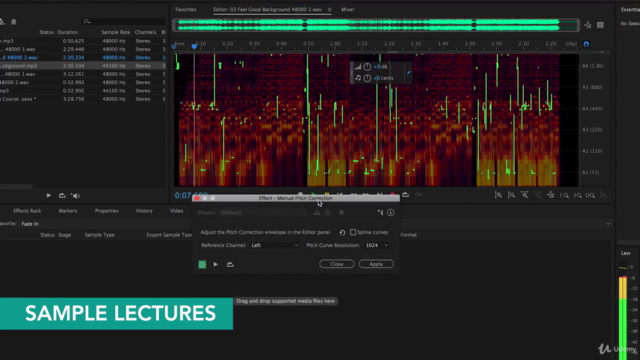Enable the Spline curves checkbox
Viewport: 640px width, 360px height.
[353, 232]
